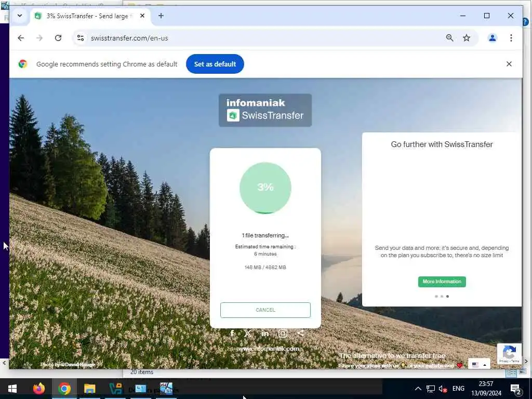Open a new browser tab
Image resolution: width=532 pixels, height=399 pixels.
[161, 16]
